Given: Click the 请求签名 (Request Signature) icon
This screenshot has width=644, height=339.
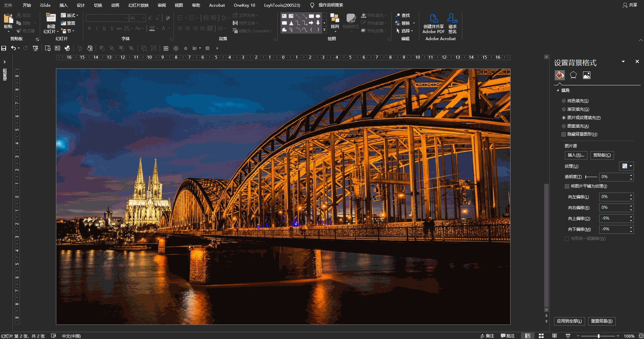Looking at the screenshot, I should 452,19.
